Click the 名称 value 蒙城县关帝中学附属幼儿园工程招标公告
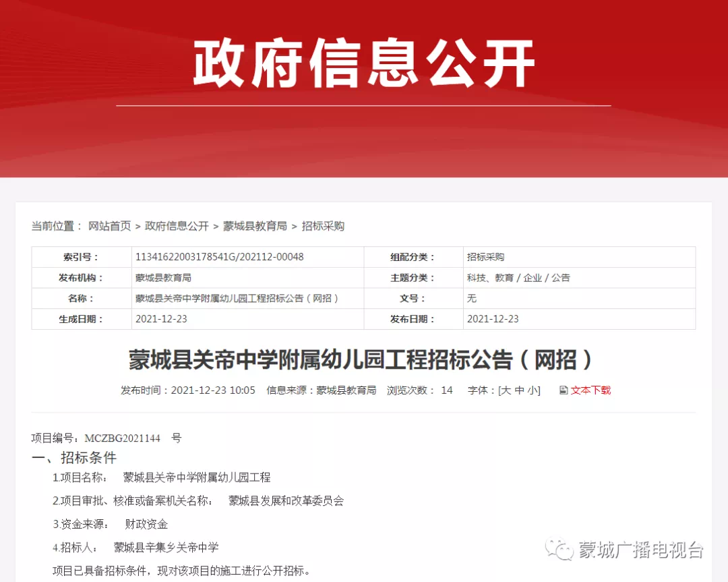The image size is (728, 582). coord(237,298)
